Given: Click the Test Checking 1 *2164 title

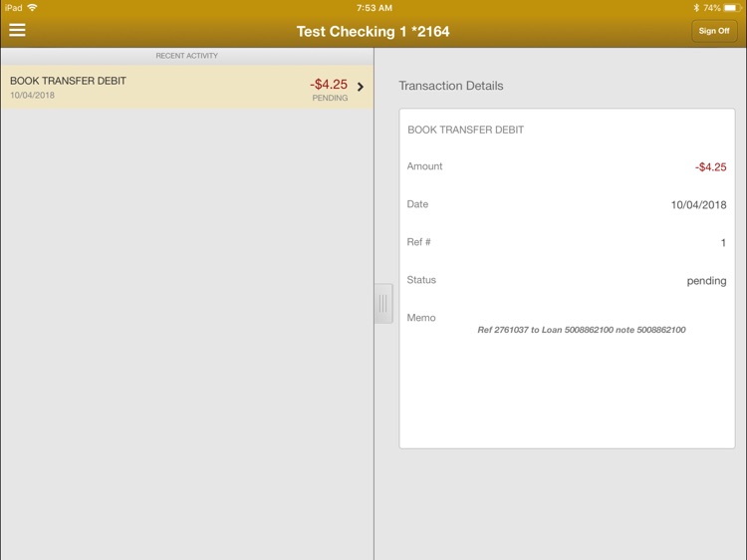Looking at the screenshot, I should (x=373, y=32).
